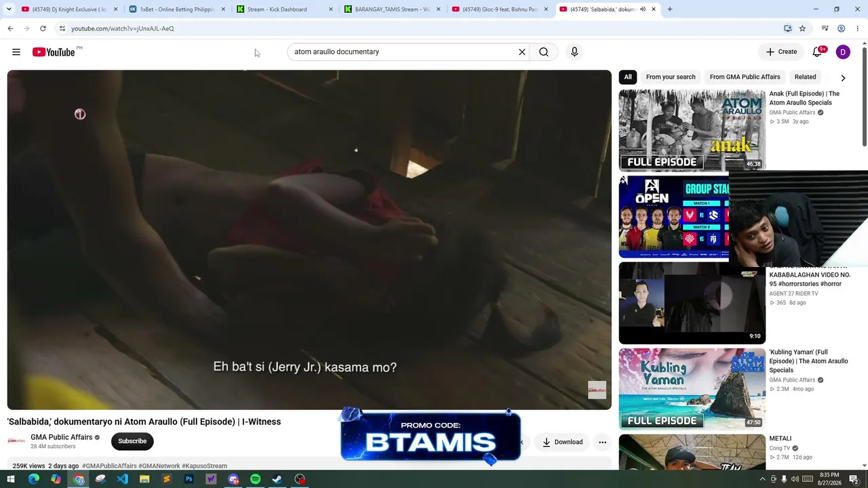
Task: Subscribe to GMA Public Affairs
Action: point(132,441)
